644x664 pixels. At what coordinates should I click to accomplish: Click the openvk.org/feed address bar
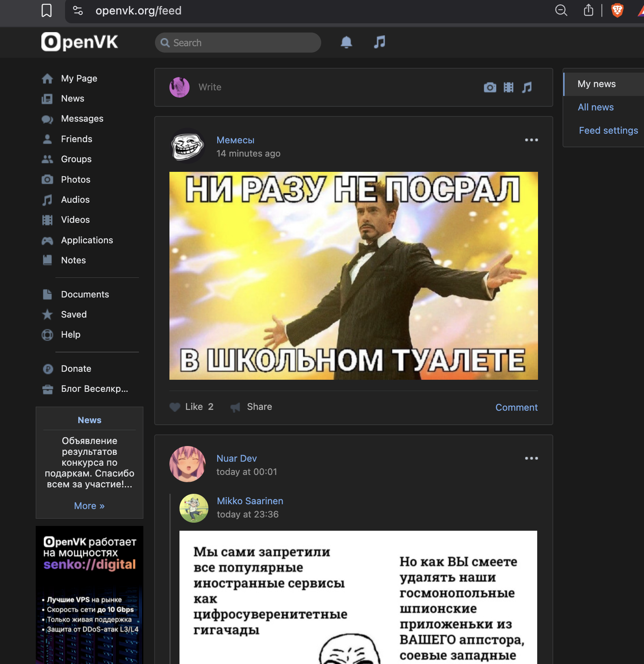139,10
